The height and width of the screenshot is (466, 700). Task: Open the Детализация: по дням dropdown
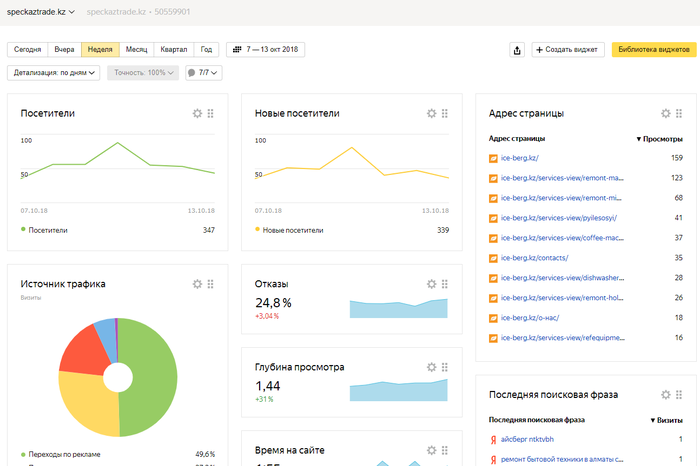click(x=56, y=73)
